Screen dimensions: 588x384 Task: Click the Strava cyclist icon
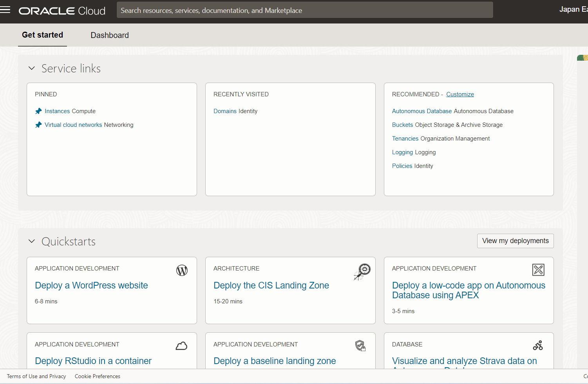tap(538, 345)
